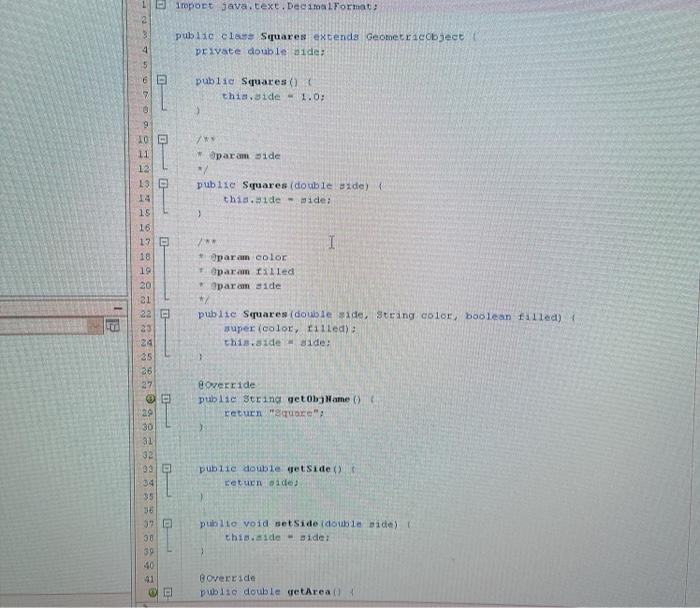Click line number 16 in the gutter
The width and height of the screenshot is (700, 608).
[x=144, y=227]
